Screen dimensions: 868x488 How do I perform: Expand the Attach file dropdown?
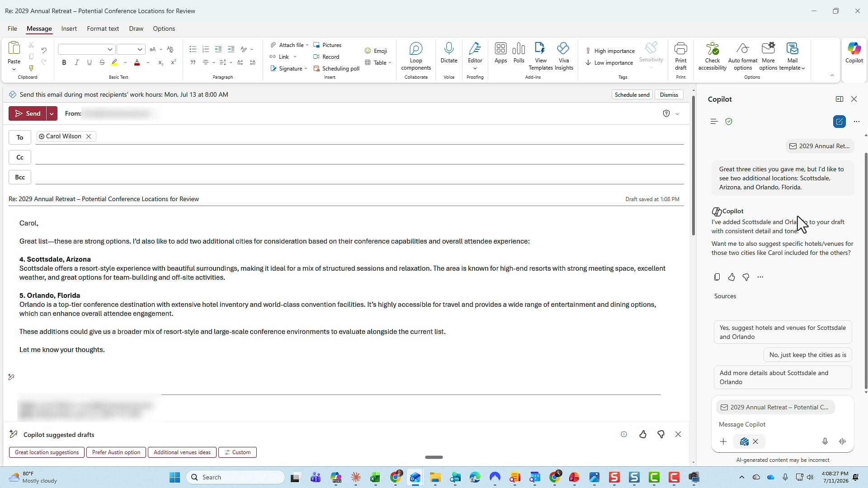coord(307,45)
